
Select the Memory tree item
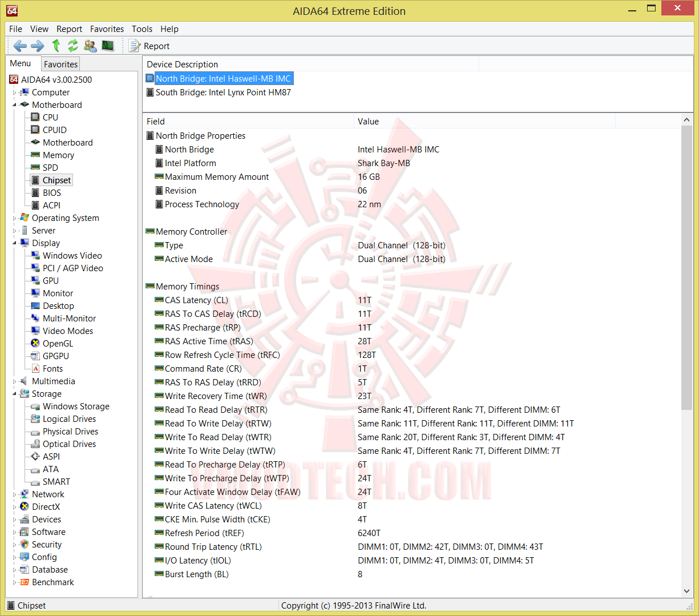pyautogui.click(x=58, y=155)
